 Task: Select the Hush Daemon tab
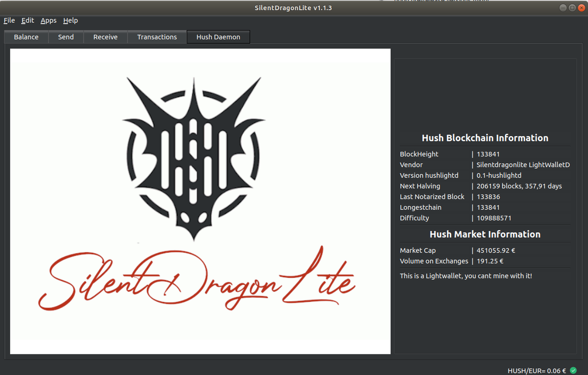coord(218,37)
